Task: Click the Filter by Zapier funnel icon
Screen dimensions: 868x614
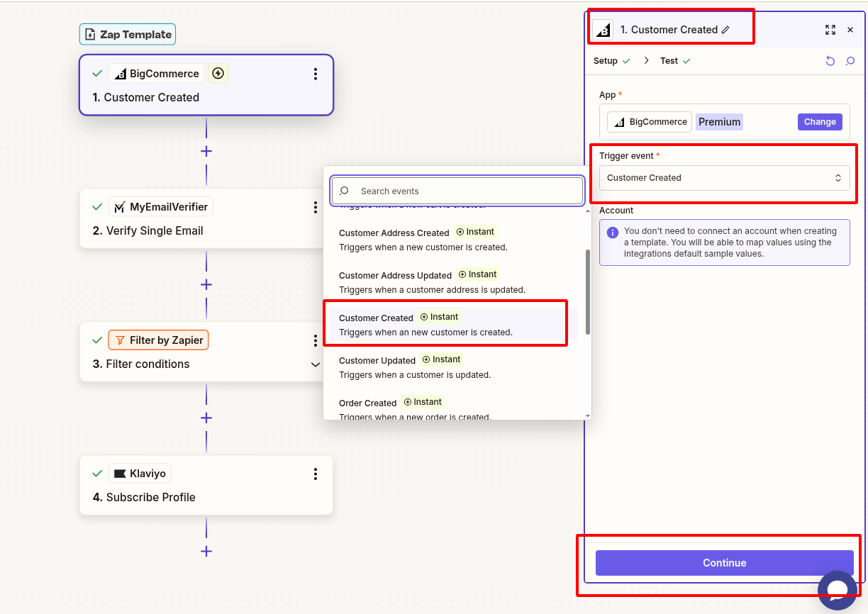Action: (121, 340)
